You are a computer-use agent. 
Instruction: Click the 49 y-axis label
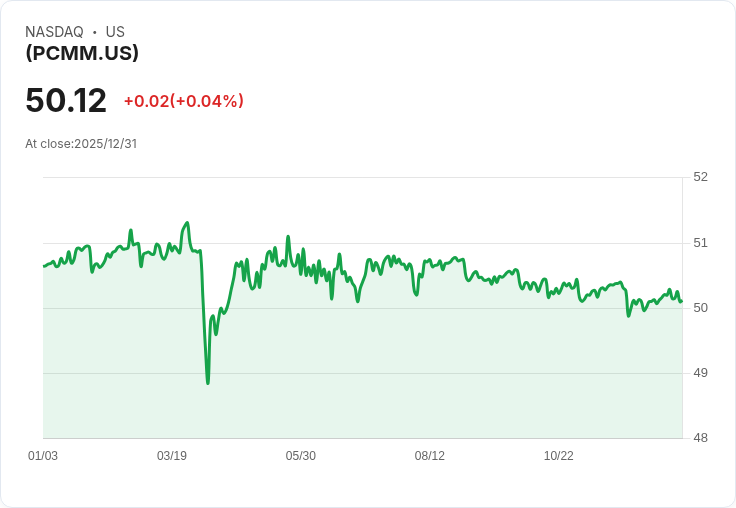point(700,372)
